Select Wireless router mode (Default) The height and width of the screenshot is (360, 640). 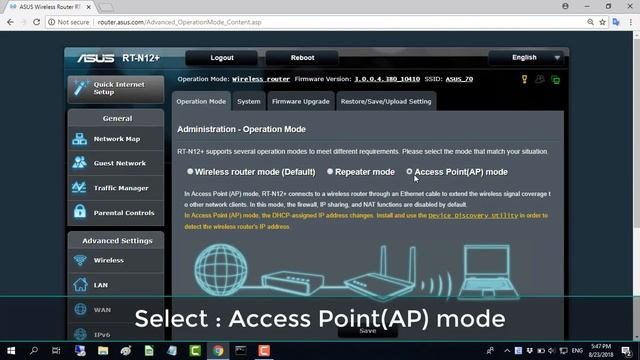click(190, 172)
